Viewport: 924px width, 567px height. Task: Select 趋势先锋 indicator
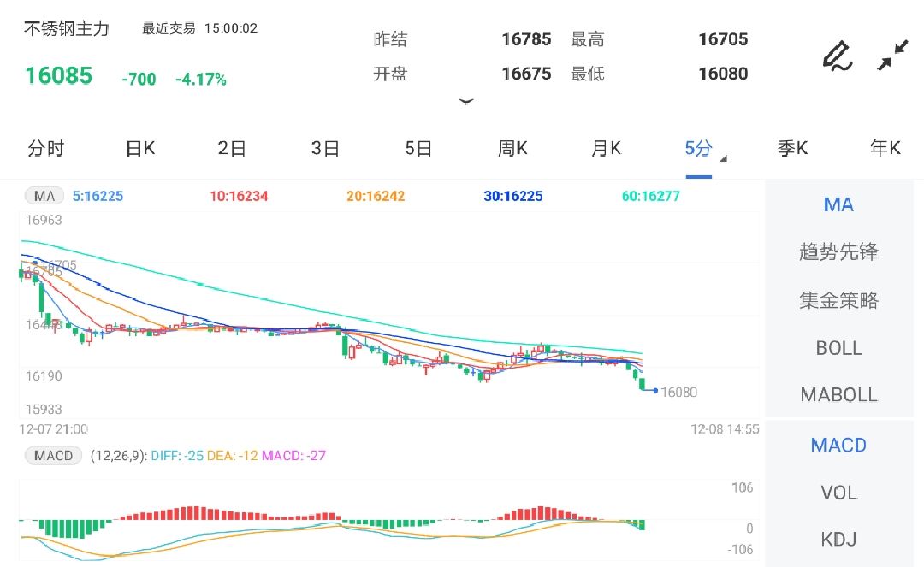pos(838,252)
